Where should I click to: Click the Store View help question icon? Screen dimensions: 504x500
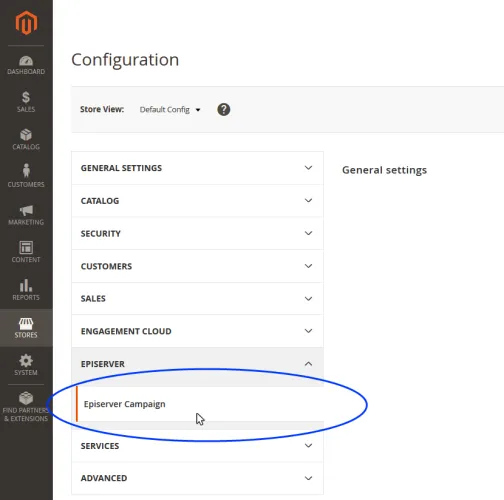(x=224, y=109)
